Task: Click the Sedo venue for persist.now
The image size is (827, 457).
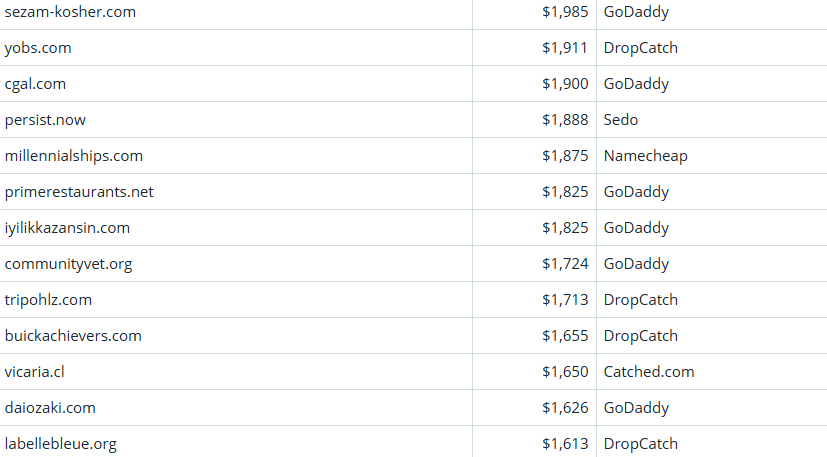Action: point(621,120)
